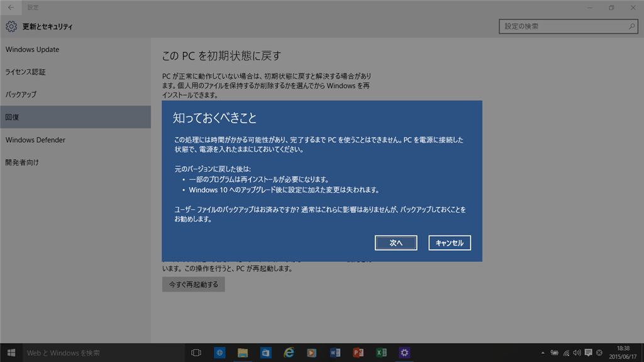Image resolution: width=644 pixels, height=362 pixels.
Task: Click inside the 設定の検索 search box
Action: point(568,26)
